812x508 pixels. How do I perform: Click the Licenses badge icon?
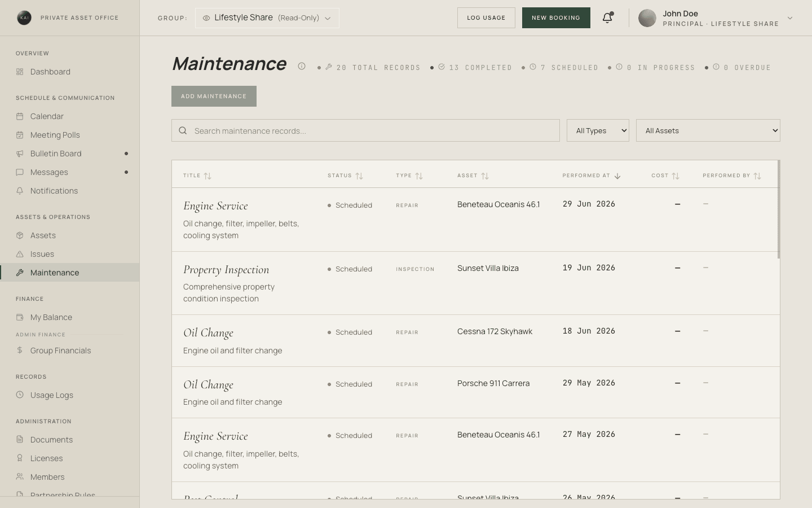pyautogui.click(x=20, y=458)
